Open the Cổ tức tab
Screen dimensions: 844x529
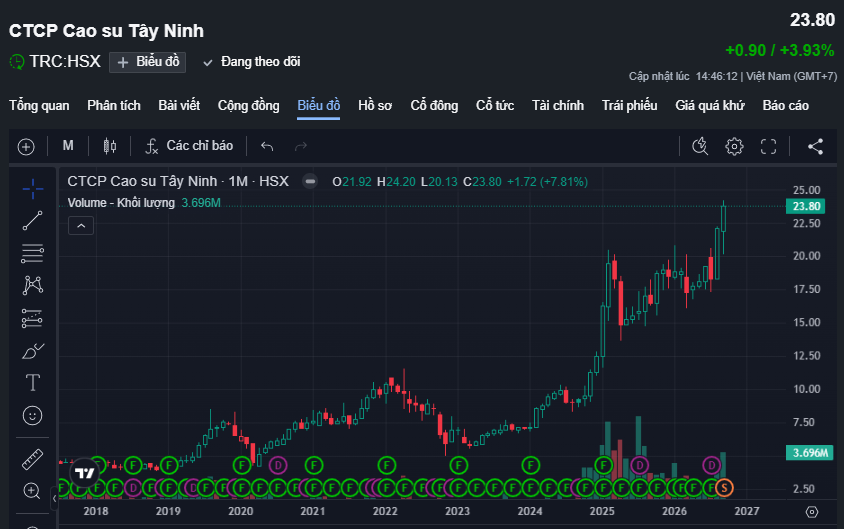(x=495, y=105)
